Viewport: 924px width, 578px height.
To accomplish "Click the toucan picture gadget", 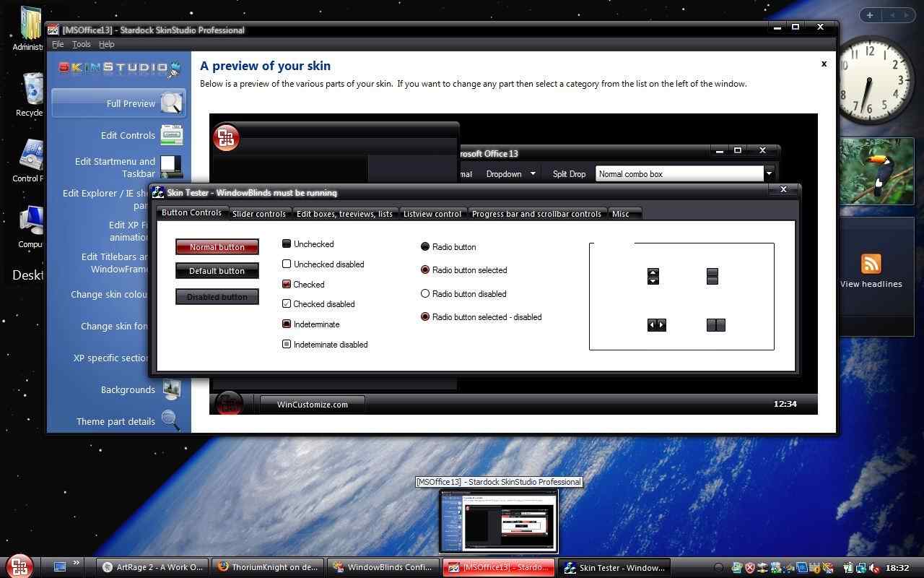I will [x=876, y=171].
